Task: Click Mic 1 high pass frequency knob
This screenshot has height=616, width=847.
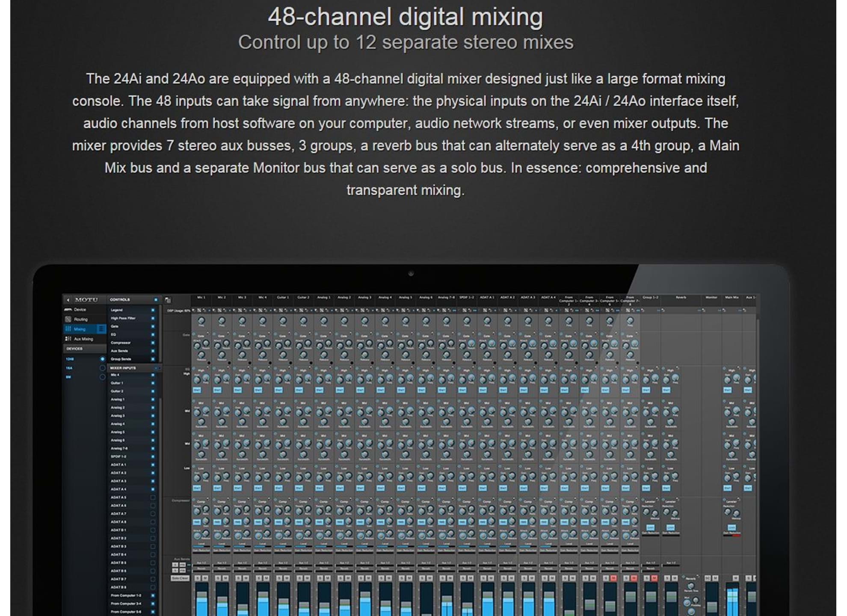Action: (x=201, y=320)
